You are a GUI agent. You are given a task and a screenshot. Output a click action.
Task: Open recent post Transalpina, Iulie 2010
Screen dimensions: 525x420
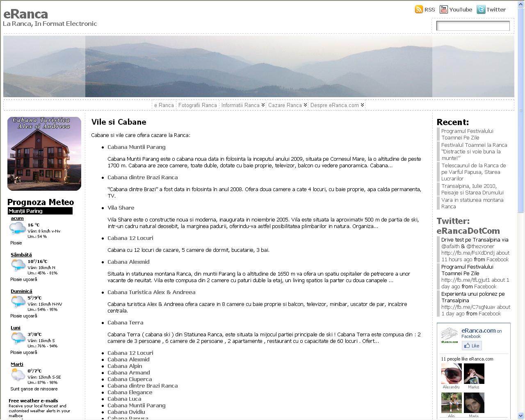click(x=472, y=189)
